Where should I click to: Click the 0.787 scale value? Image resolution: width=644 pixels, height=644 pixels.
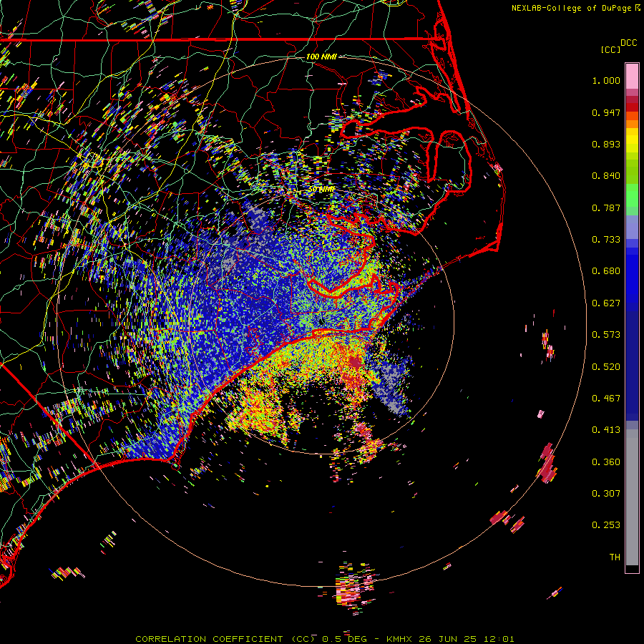pyautogui.click(x=606, y=208)
